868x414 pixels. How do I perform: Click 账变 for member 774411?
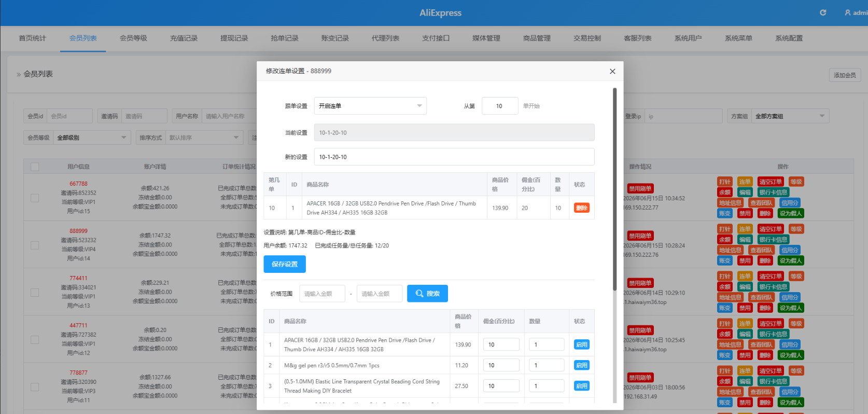pyautogui.click(x=725, y=308)
